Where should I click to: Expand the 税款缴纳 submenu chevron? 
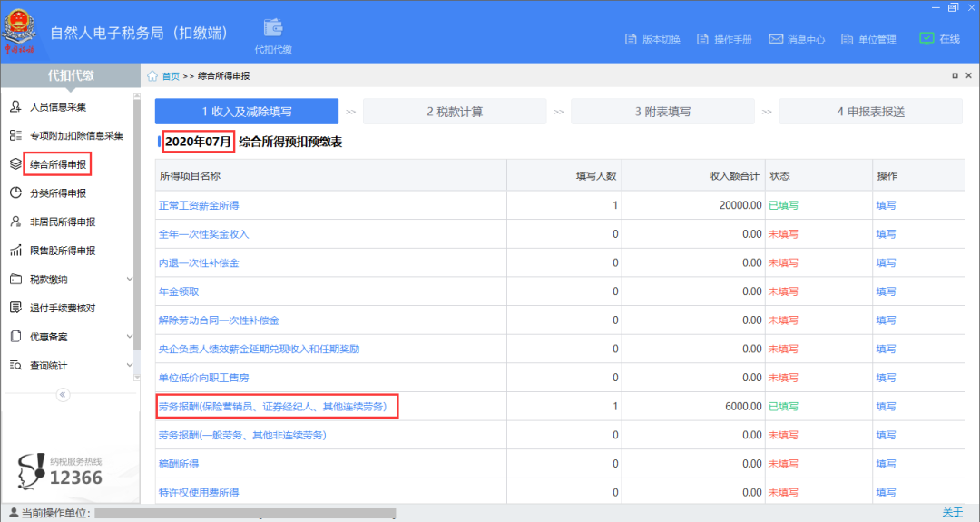[x=130, y=280]
